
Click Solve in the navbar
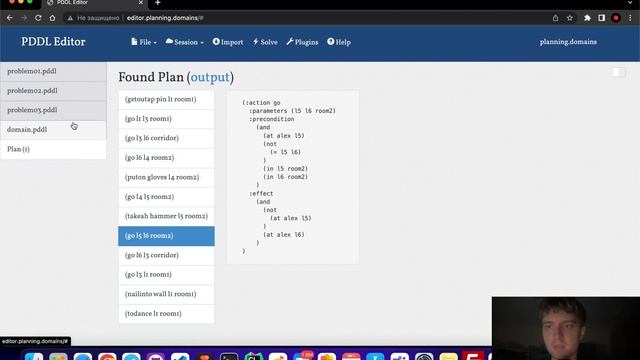pos(265,42)
